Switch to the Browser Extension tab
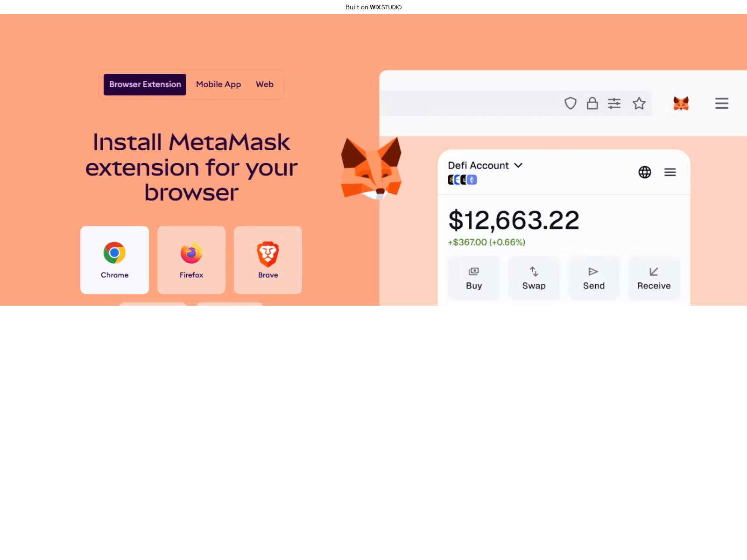This screenshot has width=747, height=560. [x=145, y=84]
